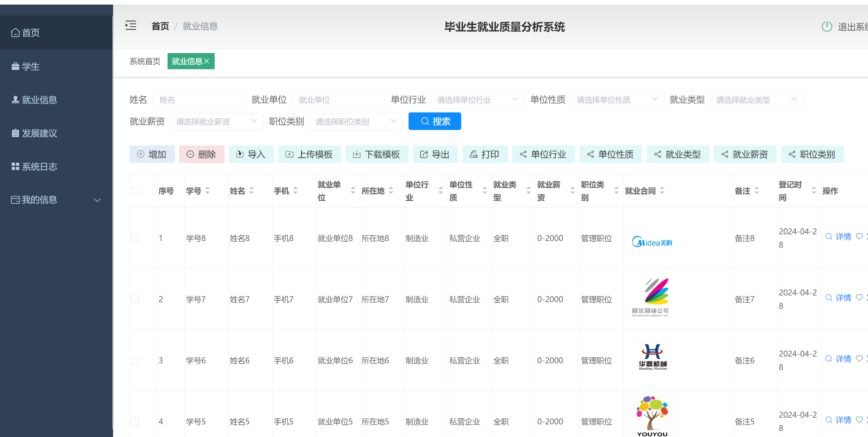Click the 导出 export tool
868x437 pixels.
pyautogui.click(x=435, y=154)
